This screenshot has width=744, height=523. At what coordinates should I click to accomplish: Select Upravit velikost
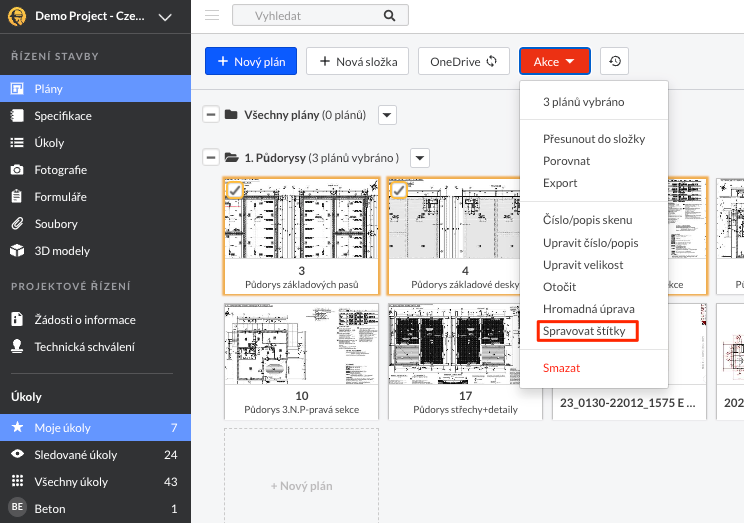click(583, 265)
